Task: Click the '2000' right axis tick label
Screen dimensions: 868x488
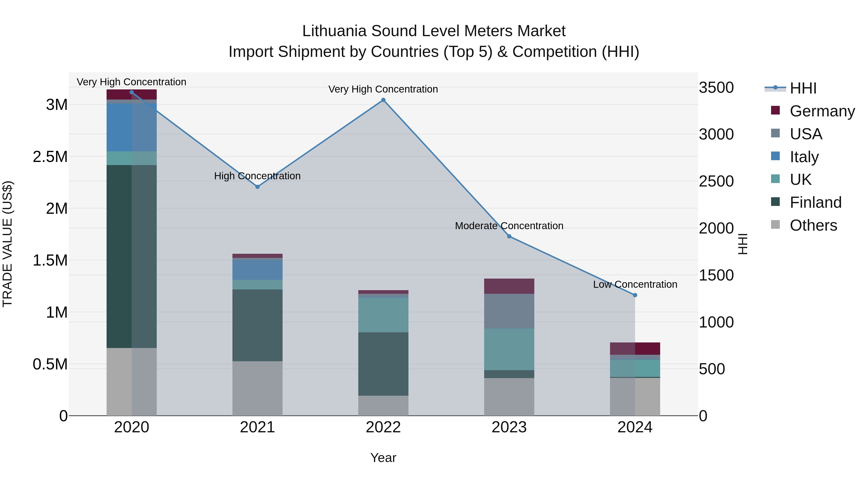Action: click(716, 228)
